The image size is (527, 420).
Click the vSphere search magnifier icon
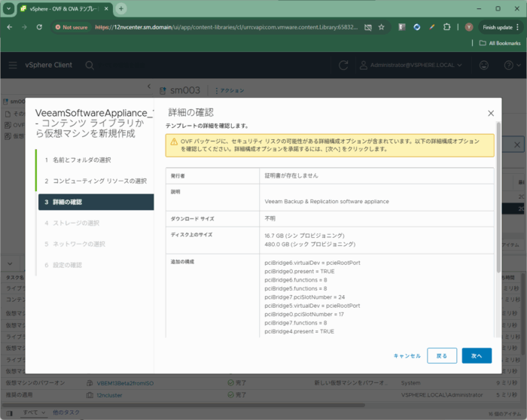pos(90,65)
